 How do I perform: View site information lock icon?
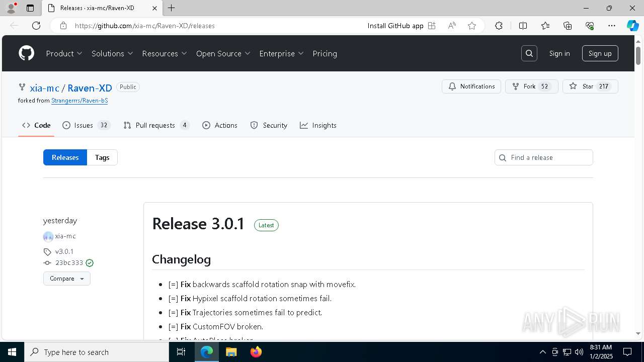point(63,26)
